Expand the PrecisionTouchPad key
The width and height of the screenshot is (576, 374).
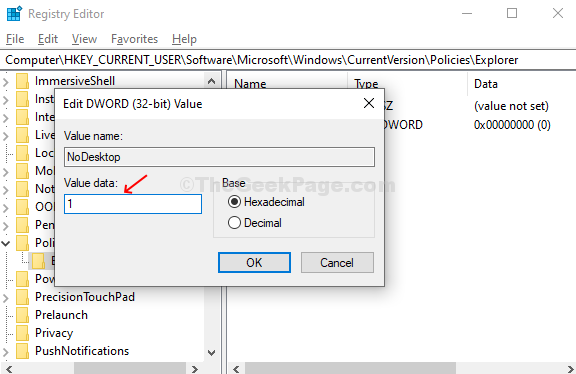click(6, 297)
